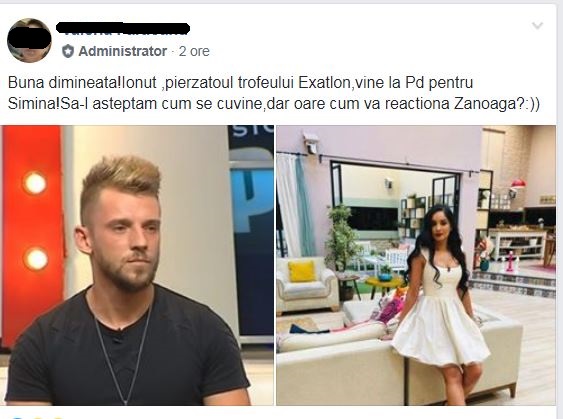Click the second post line beginning "Simina"
The width and height of the screenshot is (563, 419).
274,104
